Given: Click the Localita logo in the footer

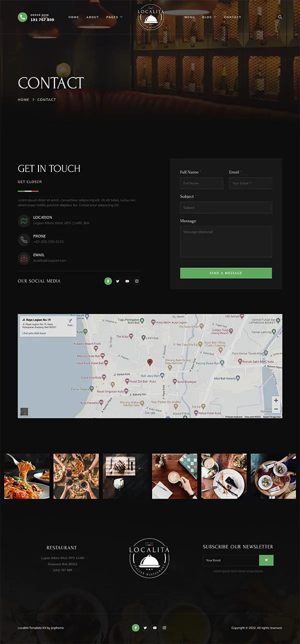Looking at the screenshot, I should 149,558.
